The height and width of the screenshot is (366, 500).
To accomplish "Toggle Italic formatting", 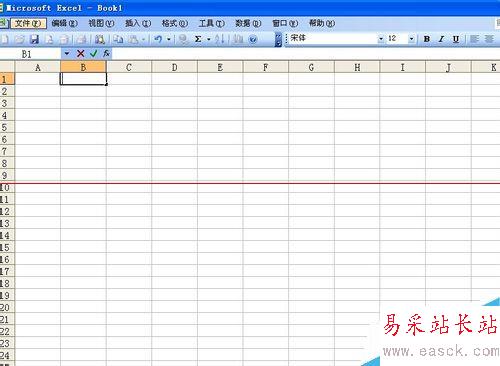I will click(441, 39).
